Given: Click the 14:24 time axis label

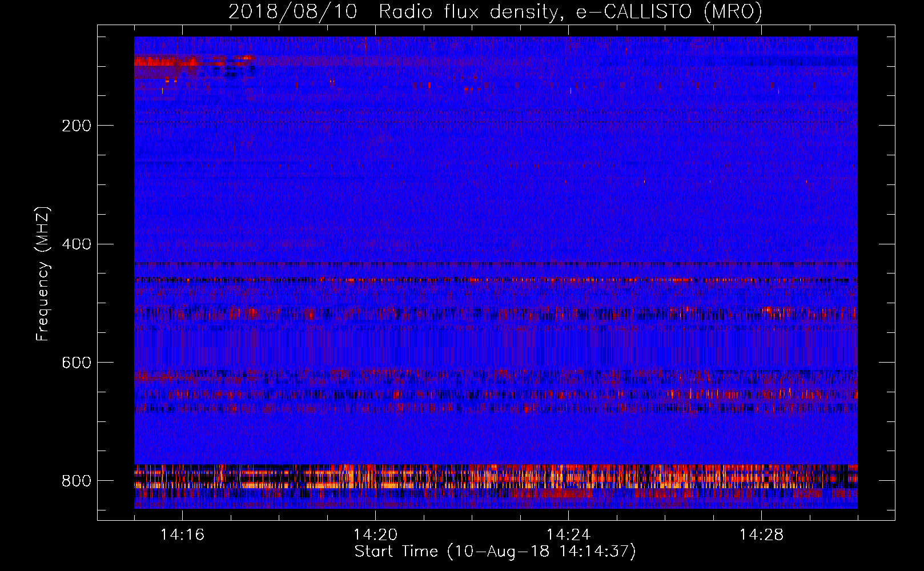Looking at the screenshot, I should (568, 535).
